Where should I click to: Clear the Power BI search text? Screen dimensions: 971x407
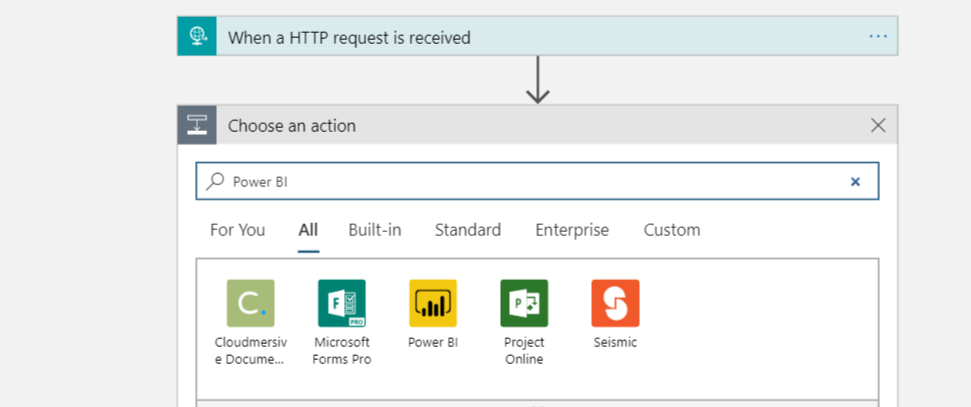(855, 181)
